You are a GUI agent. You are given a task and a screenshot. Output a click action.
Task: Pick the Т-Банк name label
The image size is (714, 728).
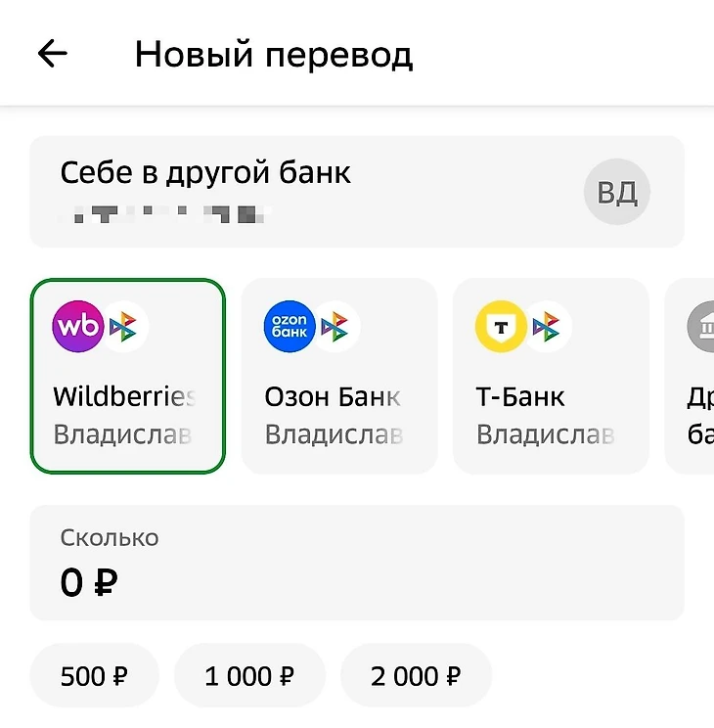(520, 396)
